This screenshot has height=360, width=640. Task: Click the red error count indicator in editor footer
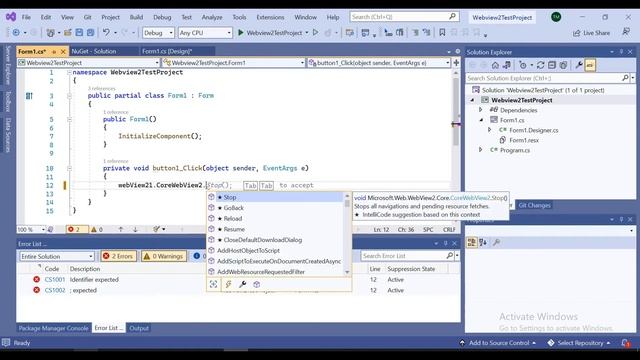[x=77, y=229]
